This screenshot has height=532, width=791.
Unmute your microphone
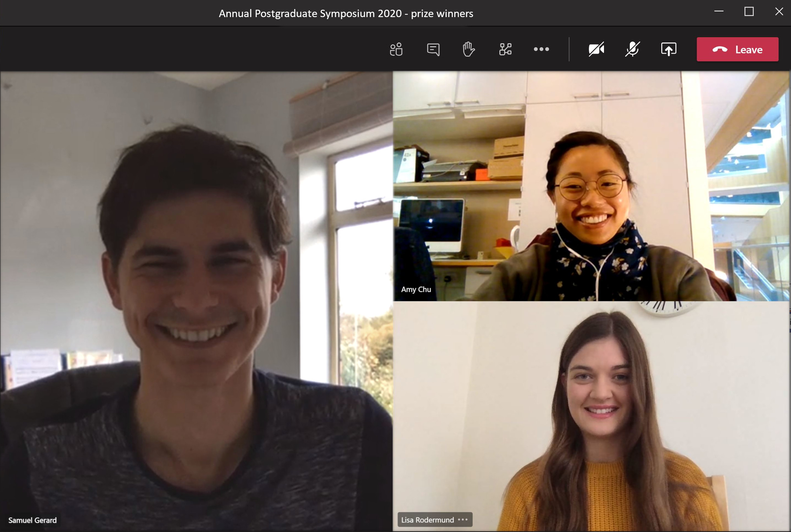pos(632,49)
